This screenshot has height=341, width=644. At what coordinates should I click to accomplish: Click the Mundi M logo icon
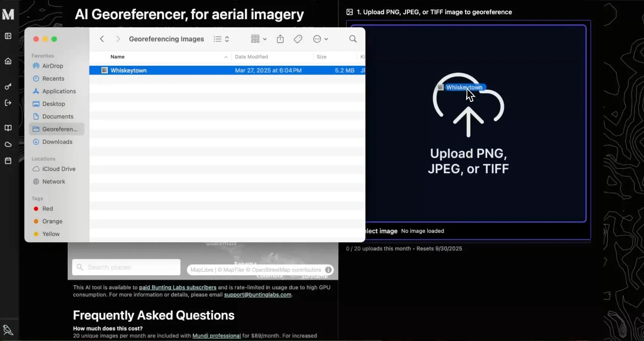point(8,14)
